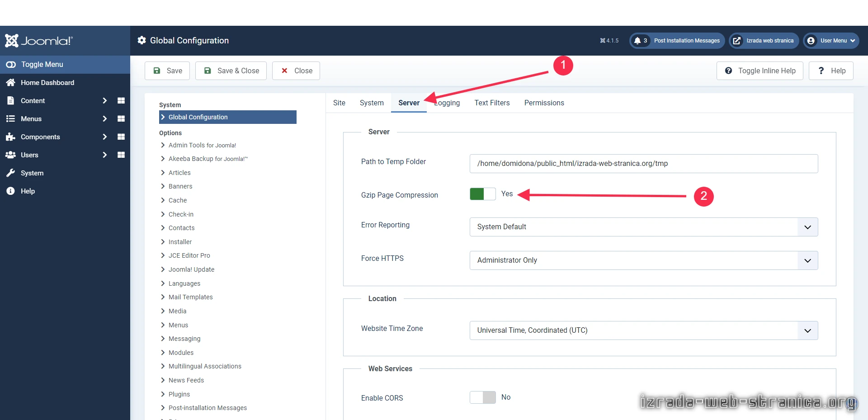Open Akeeba Backup for Joomla! options
Image resolution: width=868 pixels, height=420 pixels.
(x=208, y=159)
